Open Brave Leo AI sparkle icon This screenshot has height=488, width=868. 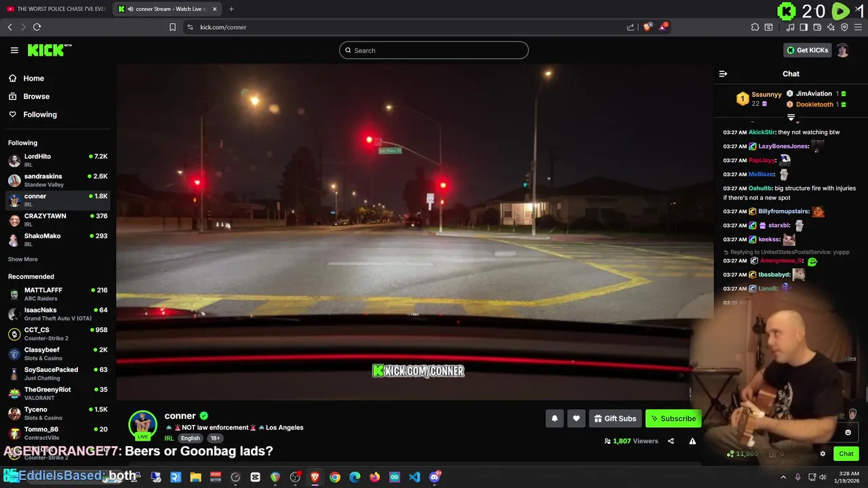tap(831, 27)
